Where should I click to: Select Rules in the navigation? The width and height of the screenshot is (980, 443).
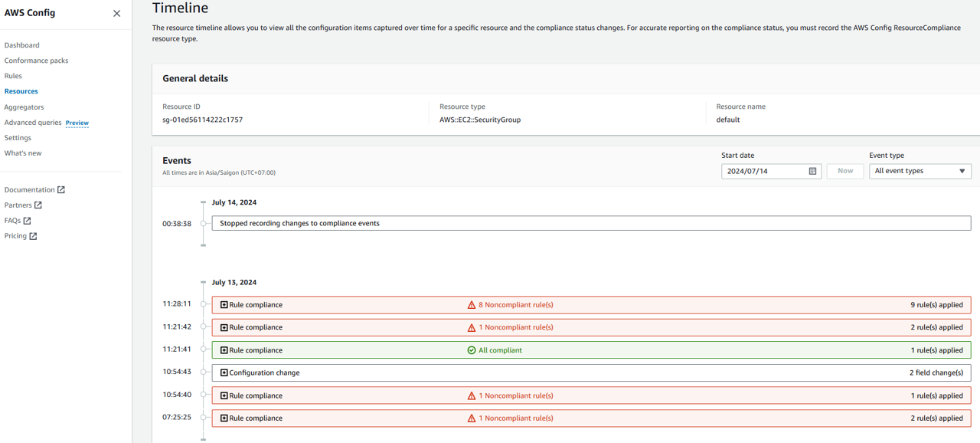(13, 76)
